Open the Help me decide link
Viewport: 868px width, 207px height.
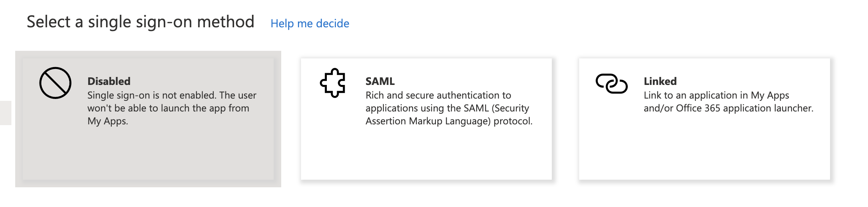(310, 24)
